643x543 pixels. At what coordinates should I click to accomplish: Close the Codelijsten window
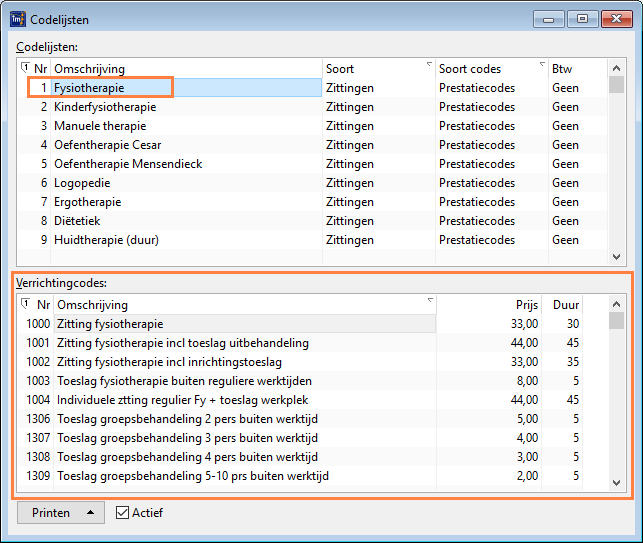617,17
